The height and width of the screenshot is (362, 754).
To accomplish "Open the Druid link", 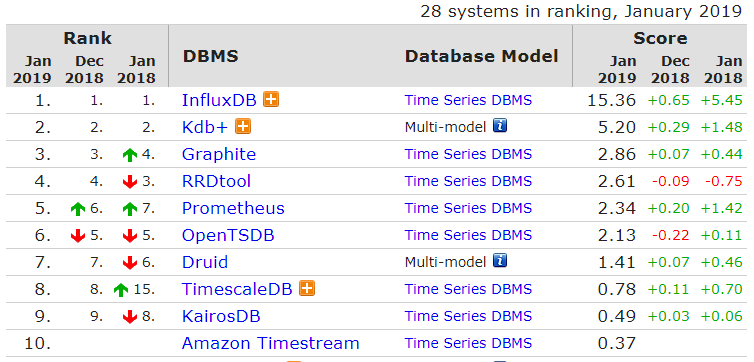I will [205, 262].
